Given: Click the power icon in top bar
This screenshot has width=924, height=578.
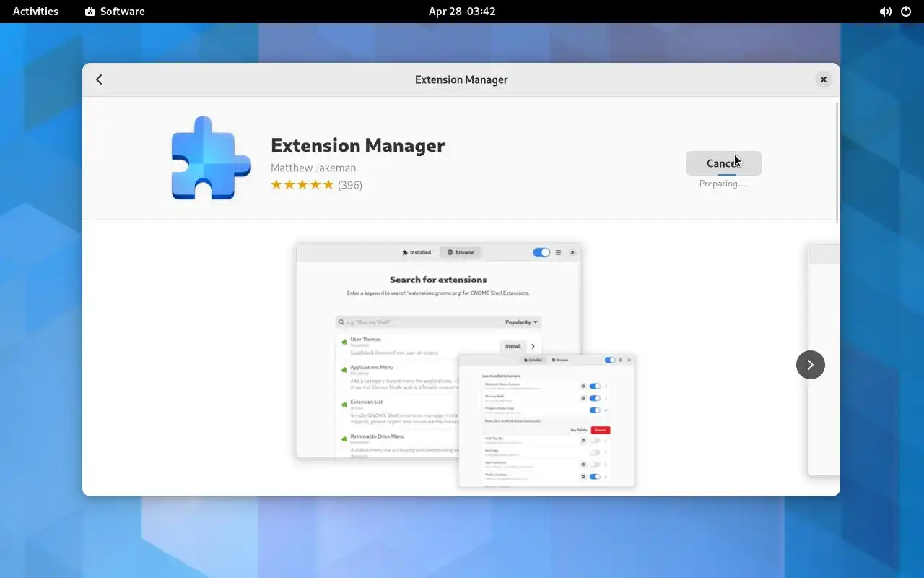Looking at the screenshot, I should (906, 12).
